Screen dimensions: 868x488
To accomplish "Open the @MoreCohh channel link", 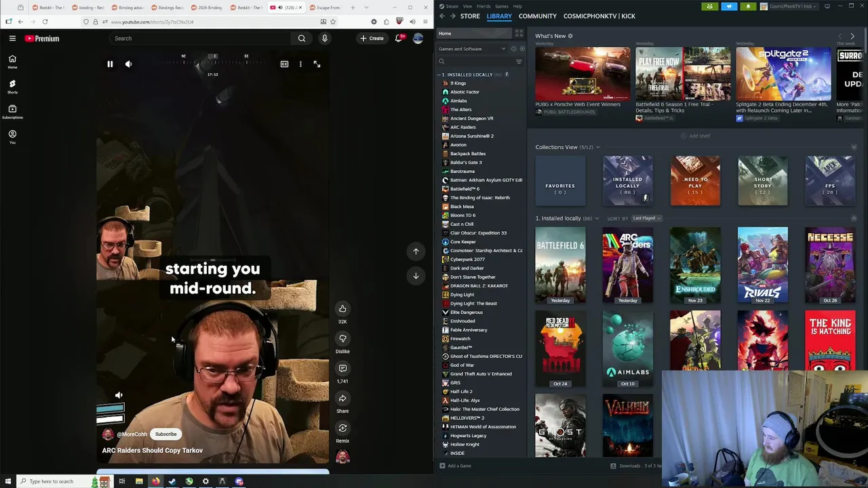I will pos(132,434).
